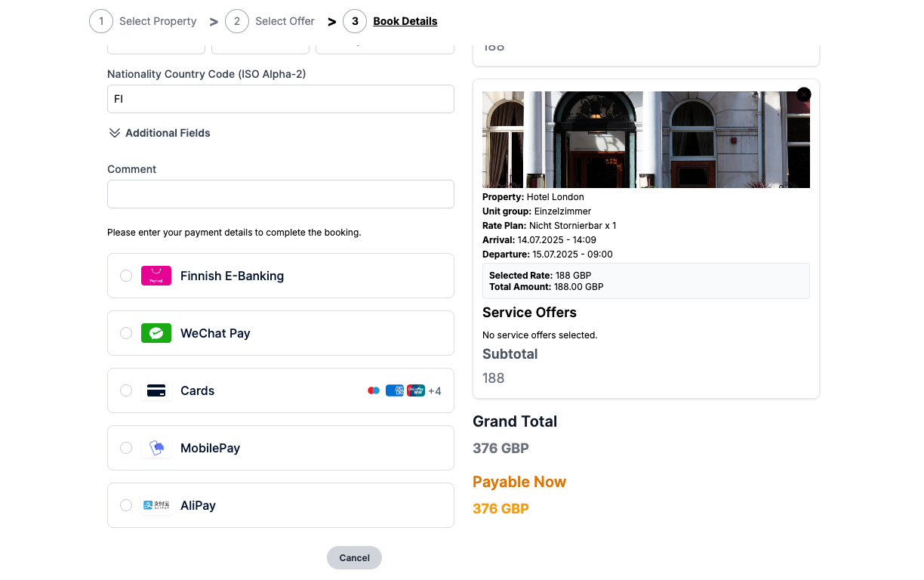Go to step 1 Select Property
The image size is (924, 580).
(x=143, y=21)
